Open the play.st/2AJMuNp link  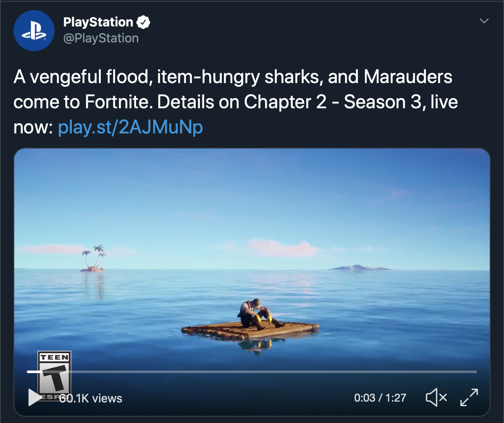(130, 126)
